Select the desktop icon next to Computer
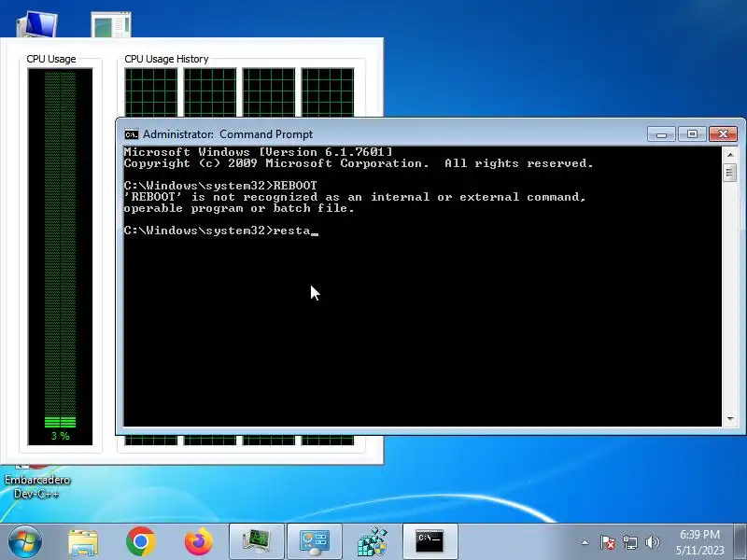 click(111, 24)
